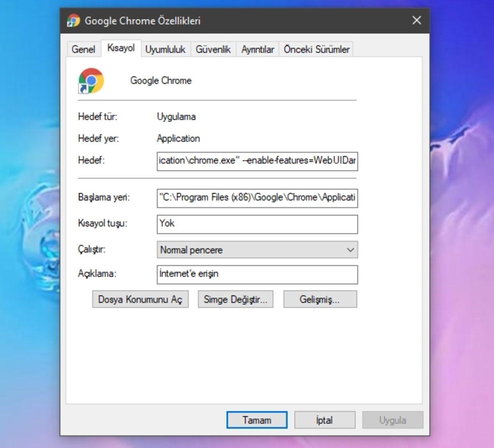Switch to Önceki Sürümler tab
This screenshot has height=448, width=494.
point(317,49)
